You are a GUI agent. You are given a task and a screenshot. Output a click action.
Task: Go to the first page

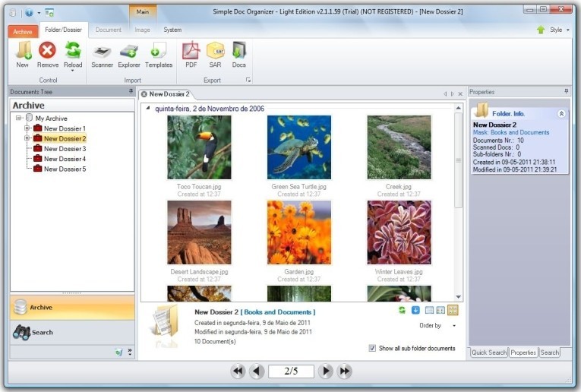[x=238, y=371]
